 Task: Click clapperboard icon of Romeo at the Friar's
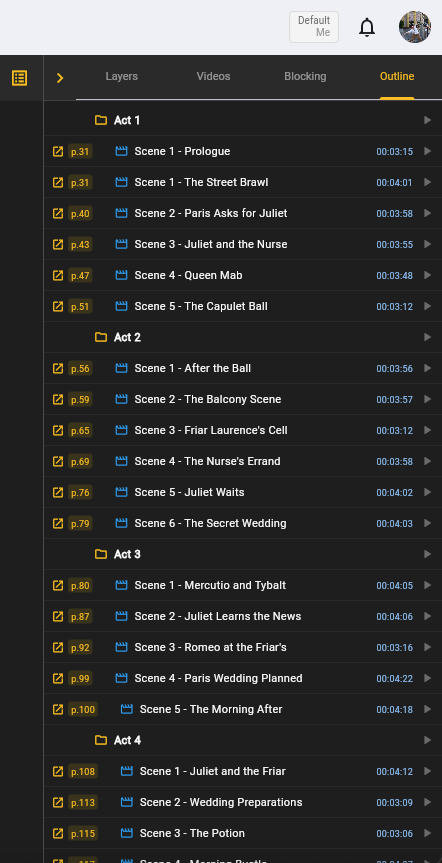(x=121, y=647)
